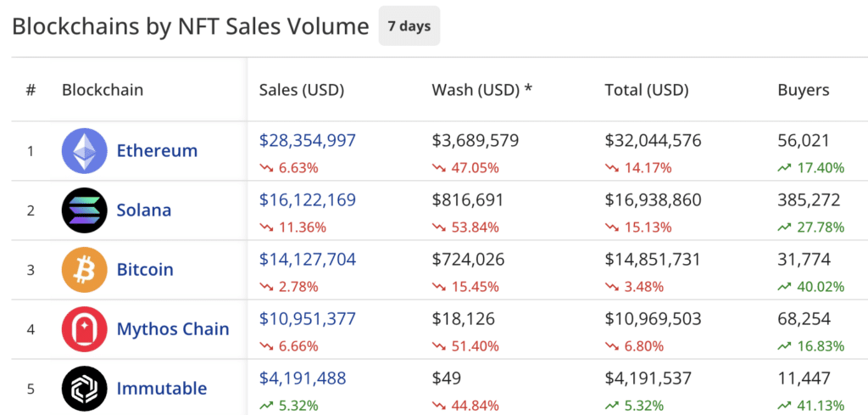Image resolution: width=868 pixels, height=415 pixels.
Task: Click Ethereum total change 14.17%
Action: click(x=638, y=168)
